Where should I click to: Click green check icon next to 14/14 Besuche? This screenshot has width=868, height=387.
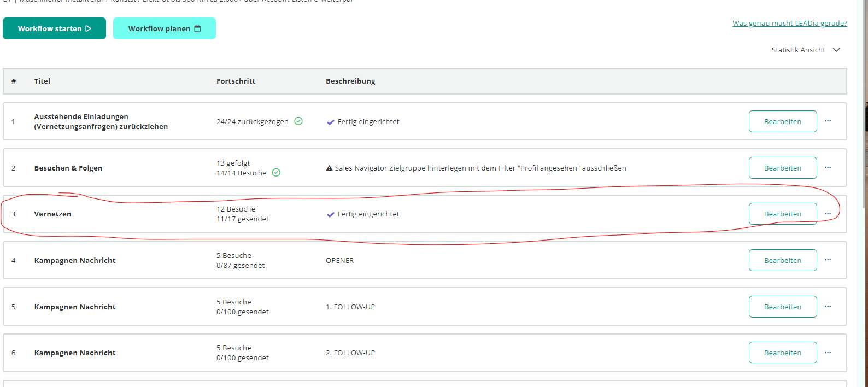276,173
